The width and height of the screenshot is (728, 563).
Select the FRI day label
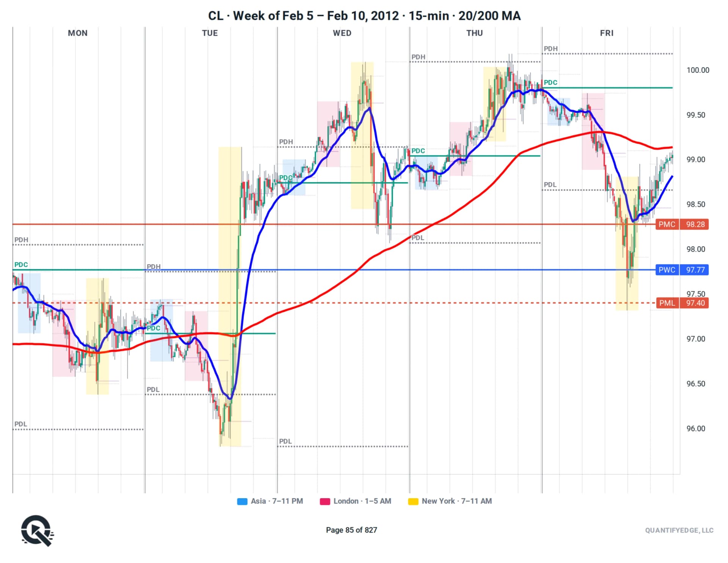pos(607,33)
